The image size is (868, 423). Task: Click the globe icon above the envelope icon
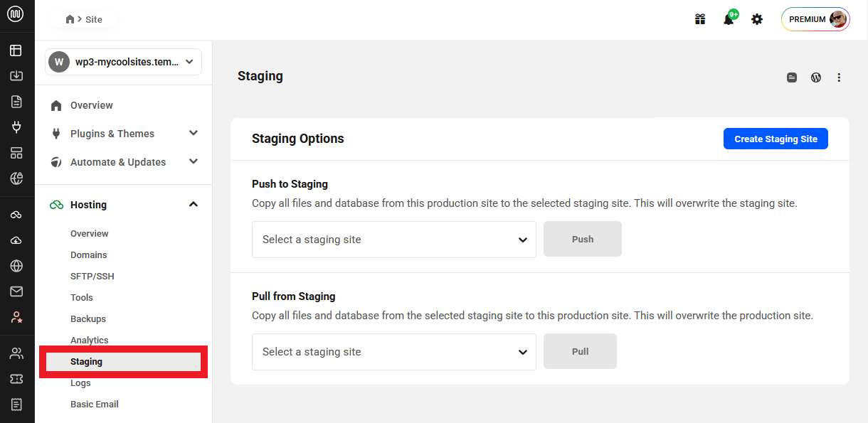(x=16, y=266)
